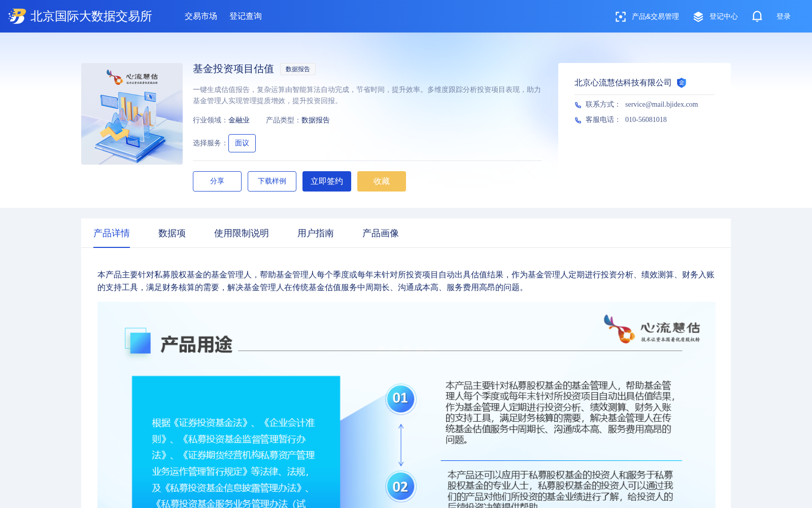The width and height of the screenshot is (812, 508).
Task: Click the 数据报告 product type value
Action: [316, 120]
